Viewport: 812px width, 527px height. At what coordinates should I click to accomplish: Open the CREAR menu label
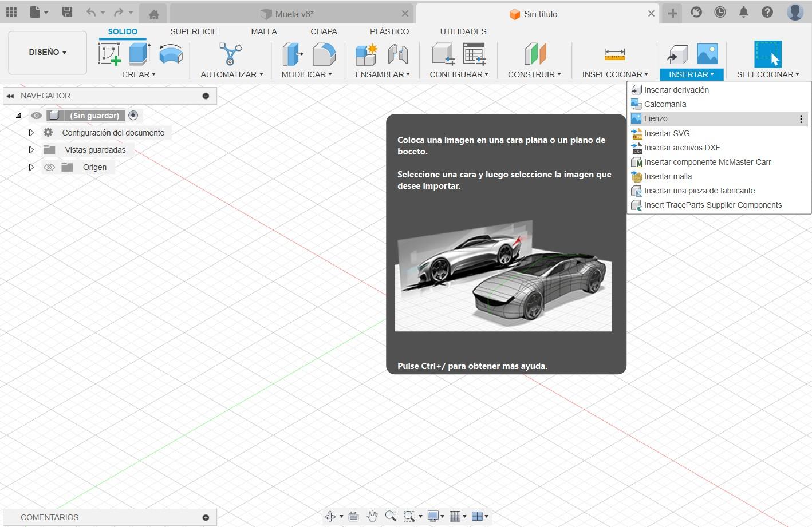[x=139, y=74]
